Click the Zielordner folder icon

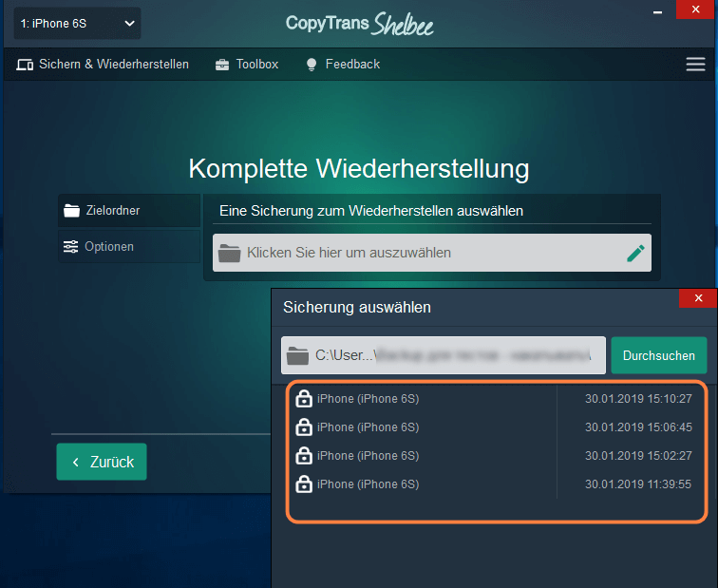[71, 211]
